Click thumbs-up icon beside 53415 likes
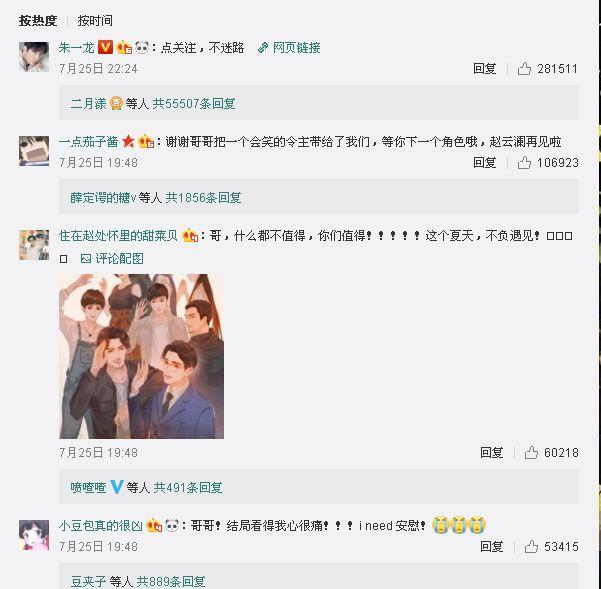Image resolution: width=601 pixels, height=589 pixels. pyautogui.click(x=531, y=546)
